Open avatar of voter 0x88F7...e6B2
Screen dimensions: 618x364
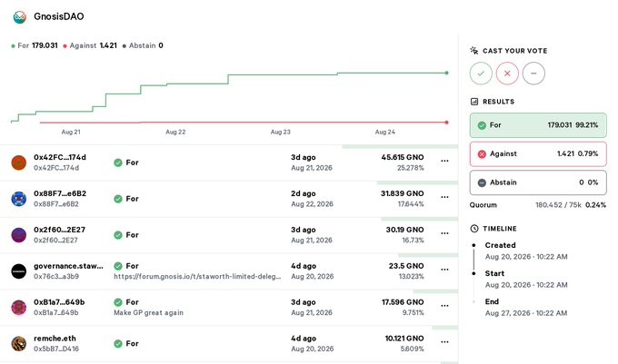18,199
